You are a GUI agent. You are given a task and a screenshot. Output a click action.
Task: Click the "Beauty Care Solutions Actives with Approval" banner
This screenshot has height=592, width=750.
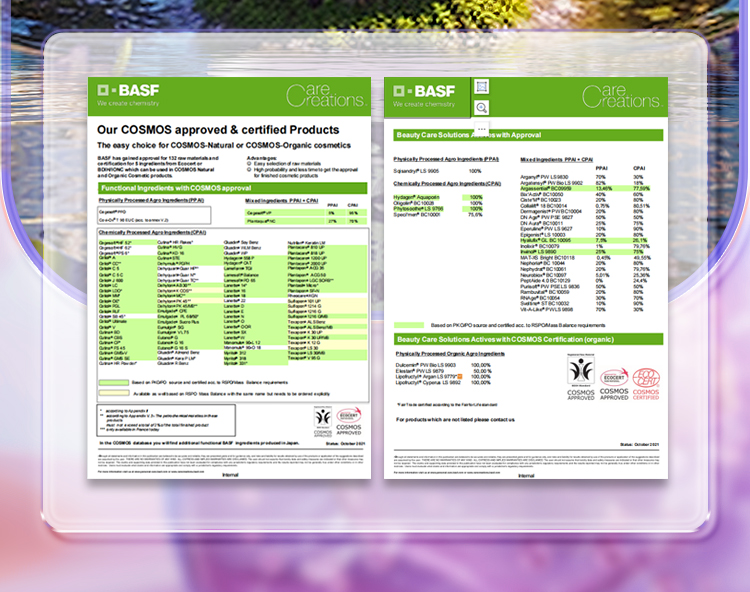pos(529,135)
